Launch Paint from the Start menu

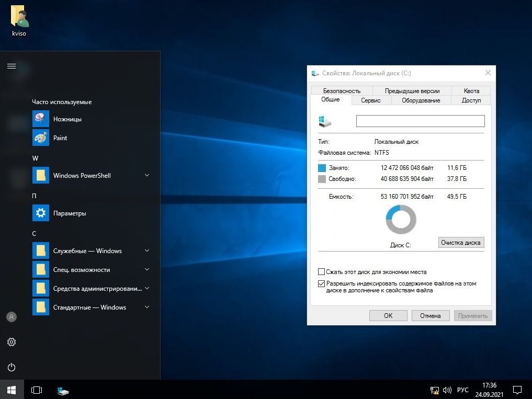click(41, 138)
